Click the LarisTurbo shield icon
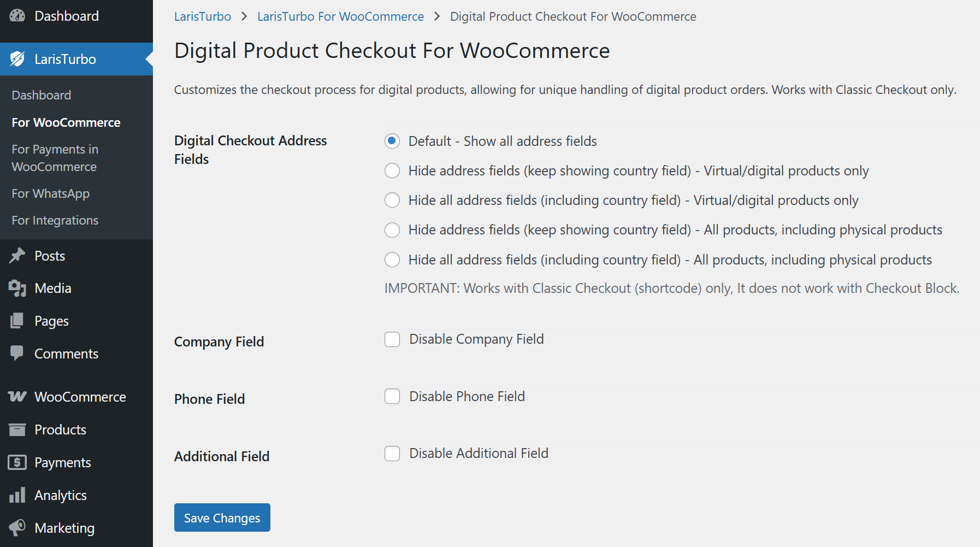The width and height of the screenshot is (980, 547). (x=17, y=59)
